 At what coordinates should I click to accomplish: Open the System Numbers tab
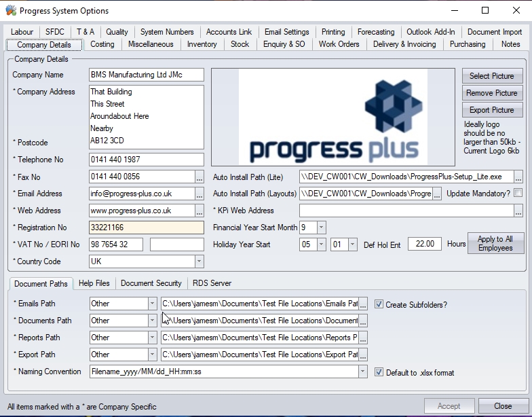(x=167, y=32)
